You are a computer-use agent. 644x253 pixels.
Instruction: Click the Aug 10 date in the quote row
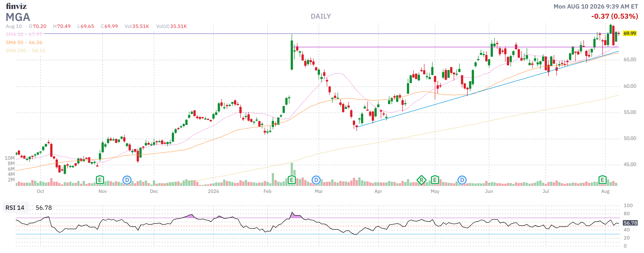(x=14, y=26)
